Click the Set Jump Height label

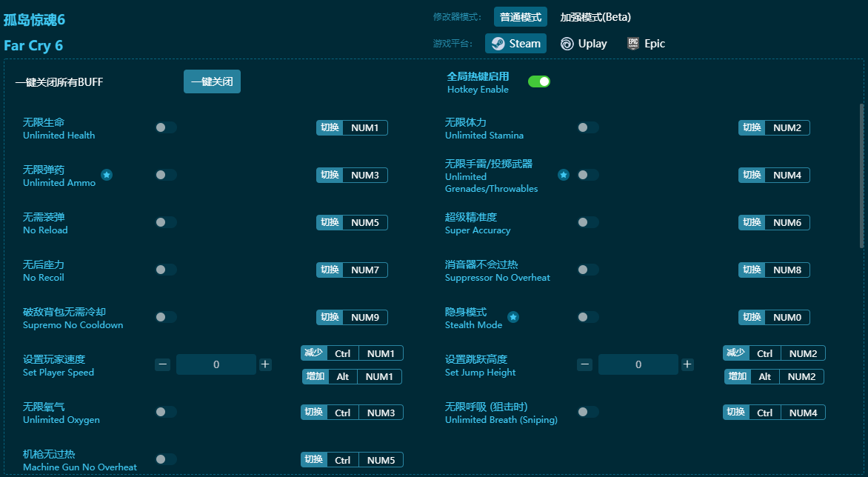click(480, 373)
